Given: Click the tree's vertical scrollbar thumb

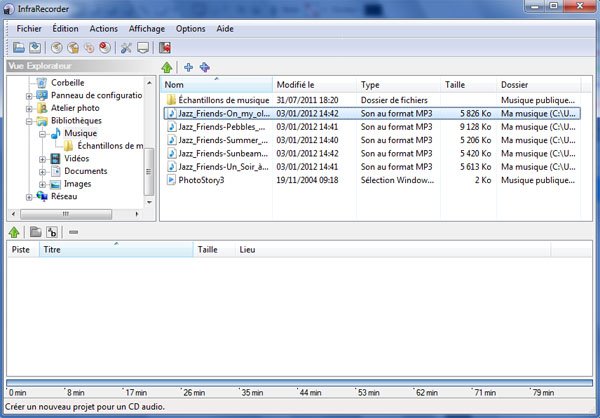Looking at the screenshot, I should point(149,172).
